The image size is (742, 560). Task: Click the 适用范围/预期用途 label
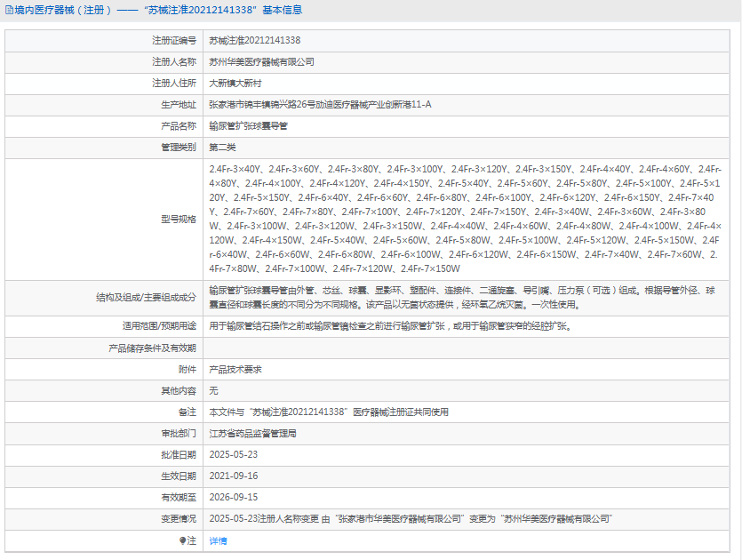159,326
